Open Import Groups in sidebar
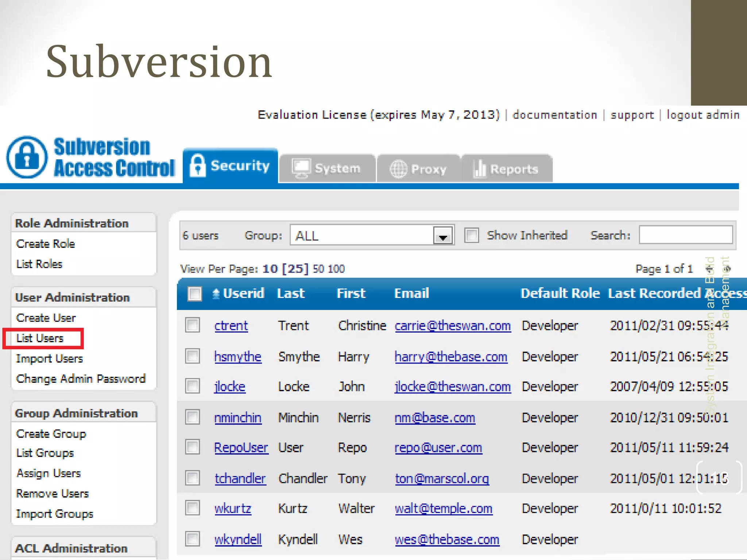Viewport: 747px width, 560px height. click(55, 514)
